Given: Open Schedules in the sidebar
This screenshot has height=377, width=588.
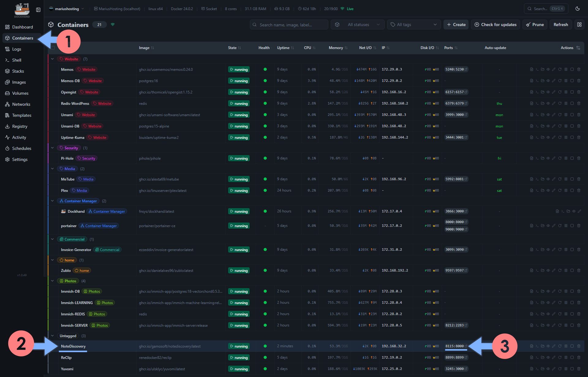Looking at the screenshot, I should [x=22, y=148].
